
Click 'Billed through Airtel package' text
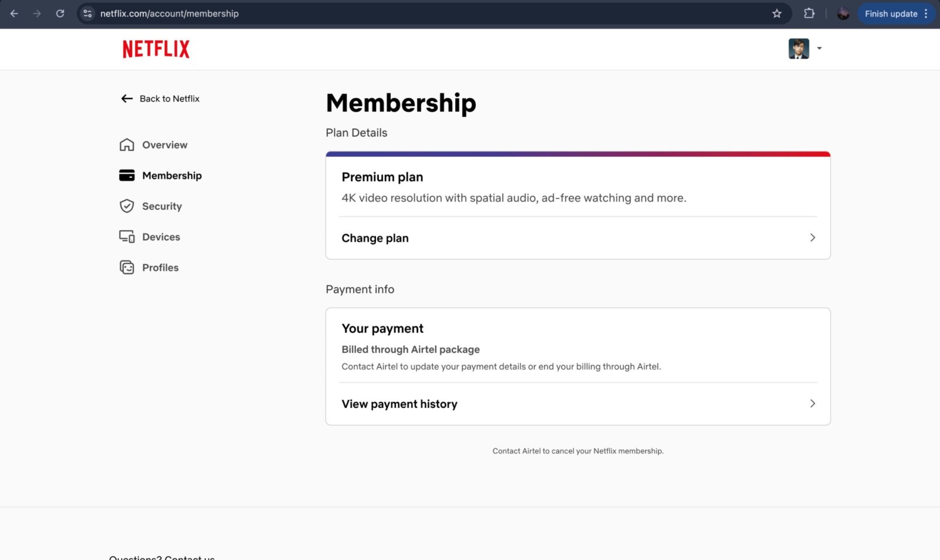click(411, 349)
